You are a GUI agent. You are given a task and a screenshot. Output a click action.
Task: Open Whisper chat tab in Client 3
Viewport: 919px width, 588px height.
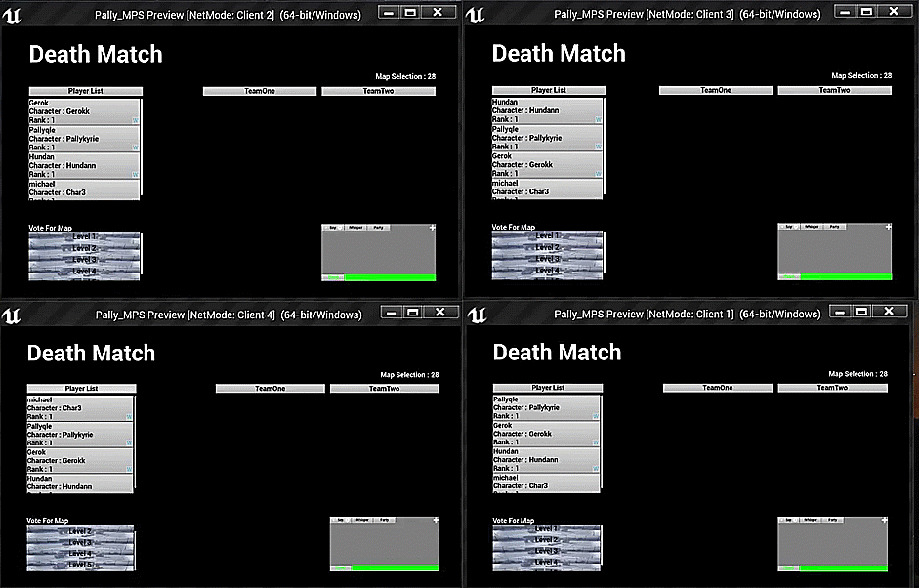(812, 227)
